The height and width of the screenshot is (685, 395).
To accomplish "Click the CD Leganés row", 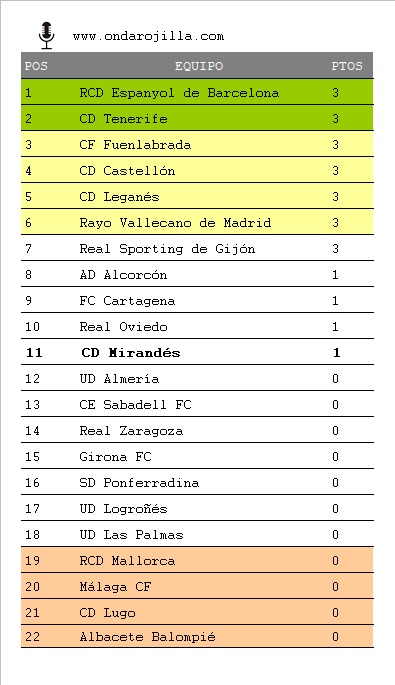I will tap(197, 196).
